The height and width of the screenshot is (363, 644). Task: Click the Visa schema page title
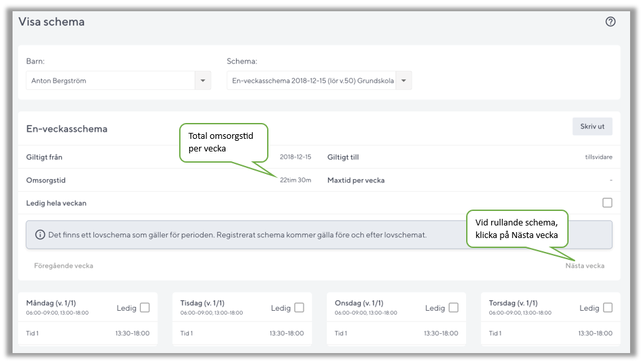(52, 22)
